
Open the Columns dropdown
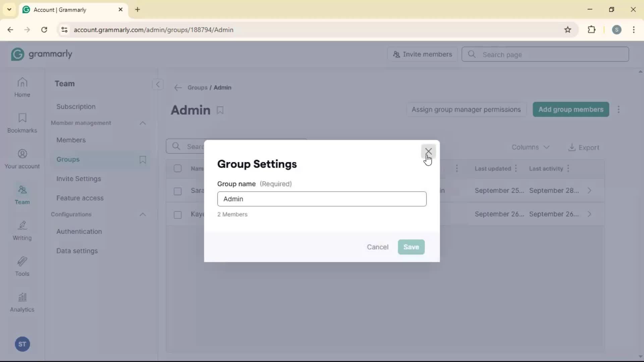click(x=530, y=147)
